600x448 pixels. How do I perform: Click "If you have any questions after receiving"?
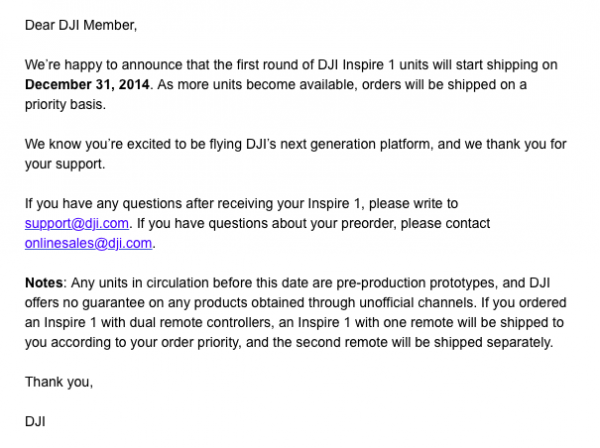[148, 203]
